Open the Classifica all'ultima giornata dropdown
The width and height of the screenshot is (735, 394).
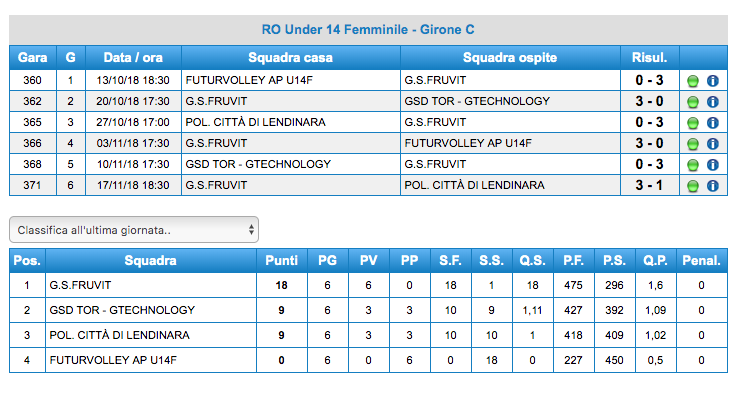point(134,230)
